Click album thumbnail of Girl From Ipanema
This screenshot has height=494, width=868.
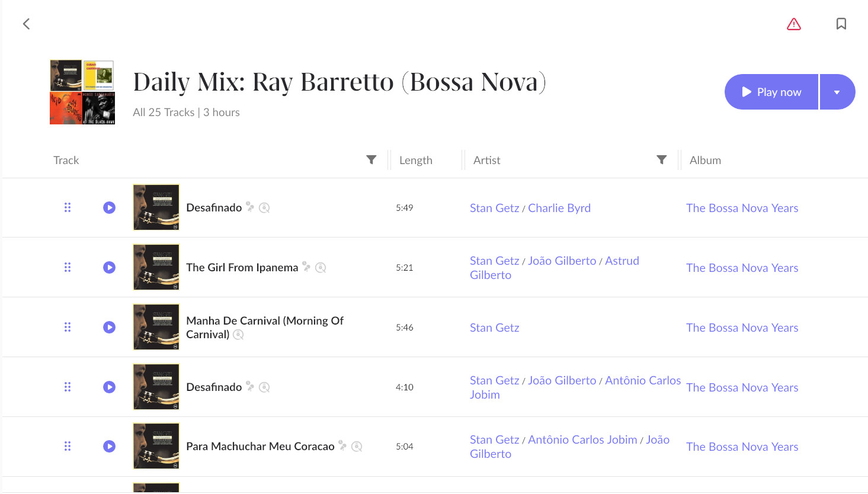[156, 267]
